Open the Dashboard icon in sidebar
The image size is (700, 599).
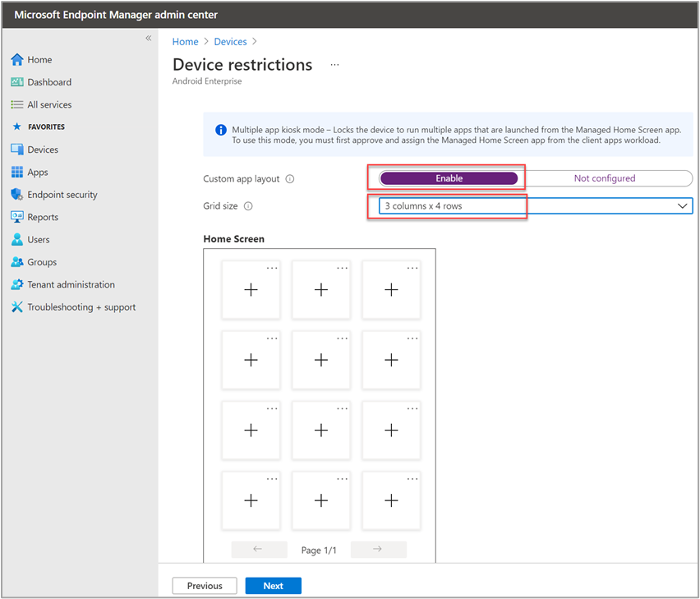17,82
